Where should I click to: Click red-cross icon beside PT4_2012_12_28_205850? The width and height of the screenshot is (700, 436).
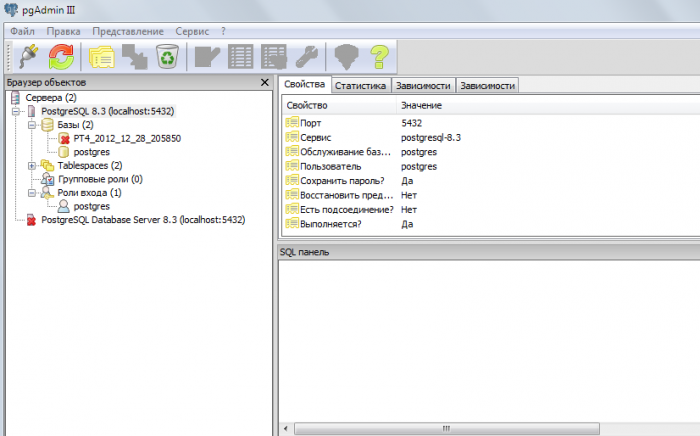64,138
